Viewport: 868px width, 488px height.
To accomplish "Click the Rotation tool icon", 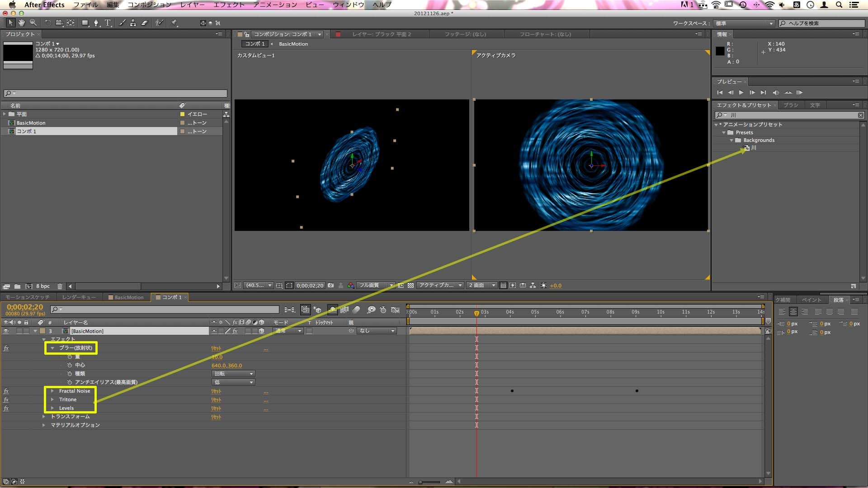I will tap(45, 23).
